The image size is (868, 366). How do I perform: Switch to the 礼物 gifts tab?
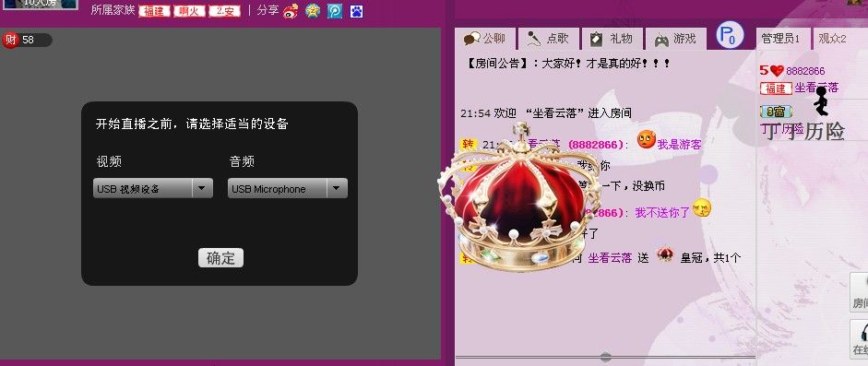[x=612, y=39]
